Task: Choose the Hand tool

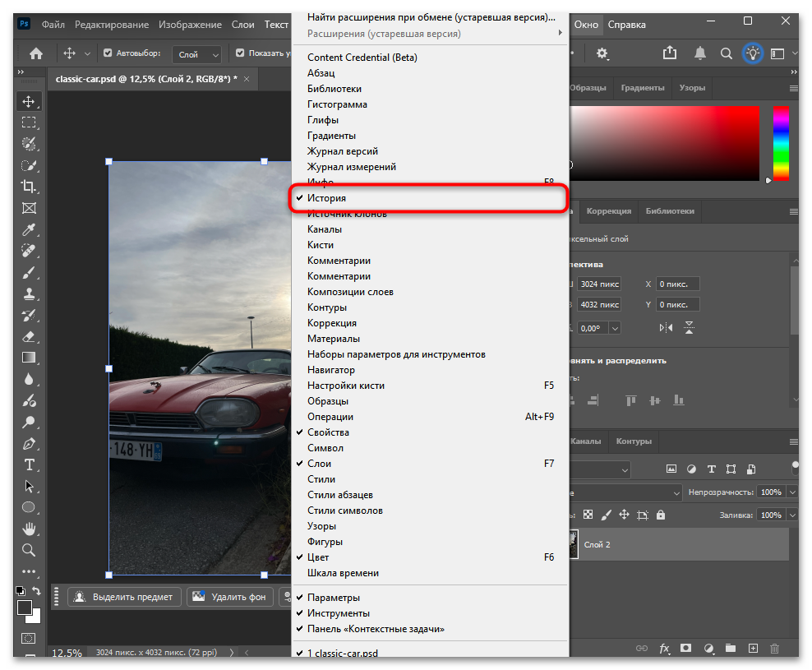Action: [x=29, y=529]
